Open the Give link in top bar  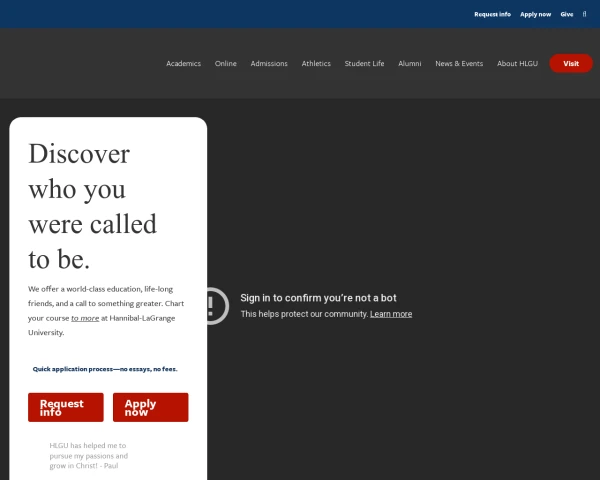[x=567, y=14]
